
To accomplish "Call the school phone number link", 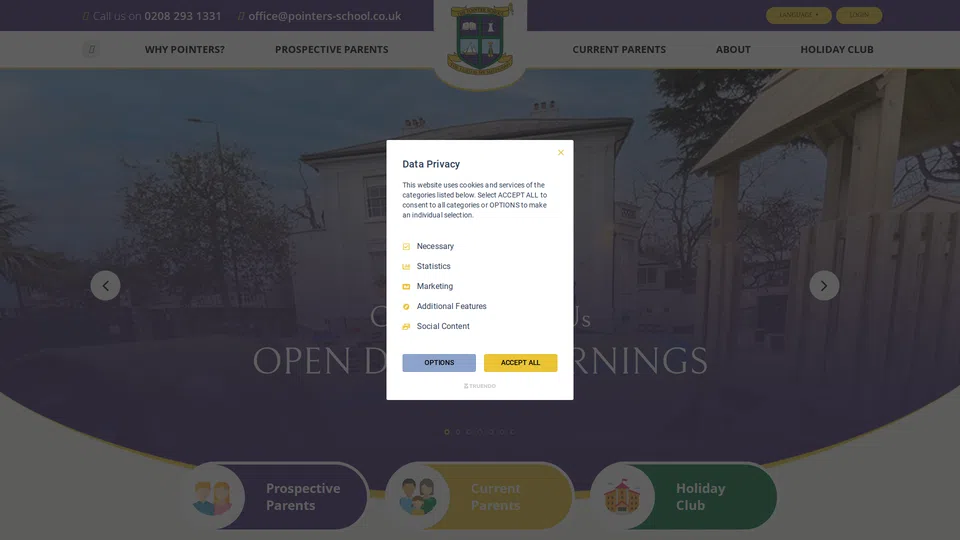I will coord(182,16).
